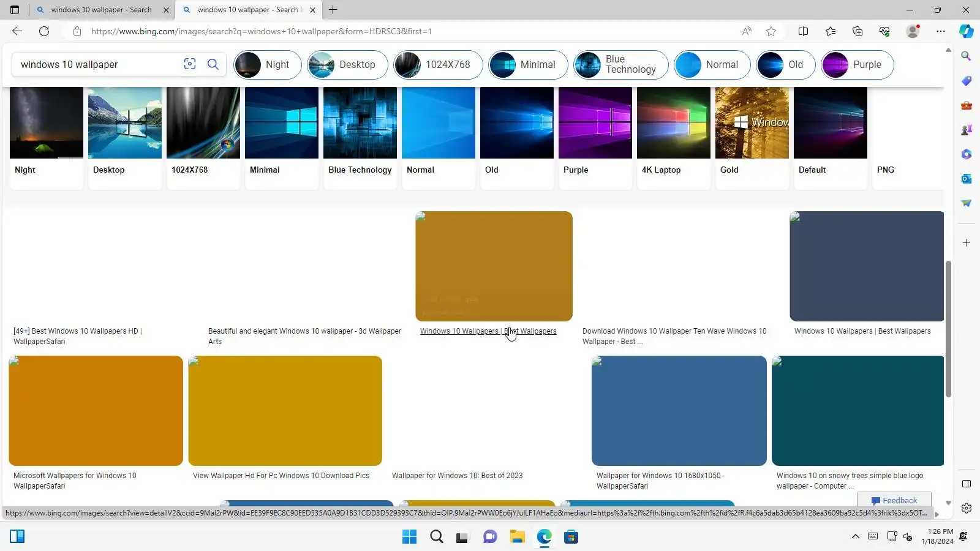Open split screen view

[x=803, y=31]
